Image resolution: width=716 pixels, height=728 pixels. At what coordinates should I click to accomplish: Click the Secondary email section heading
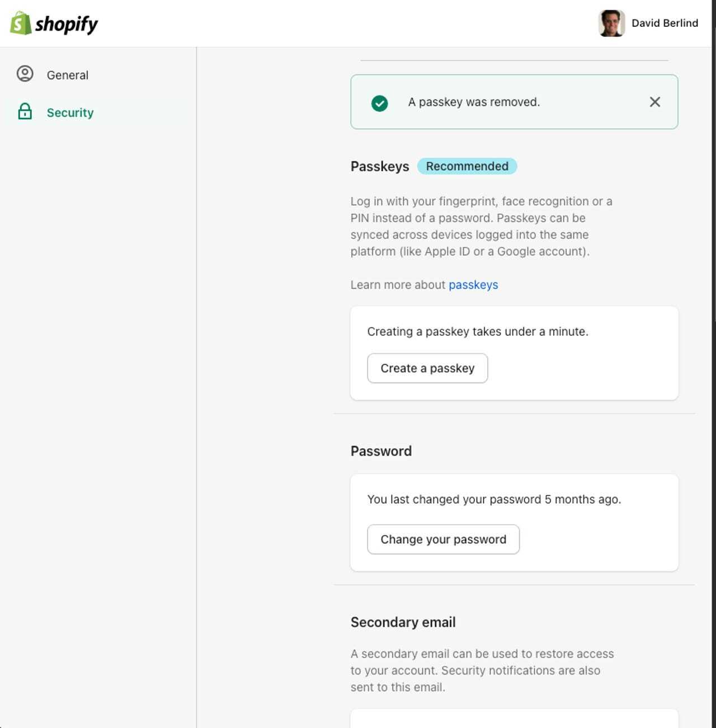click(x=403, y=622)
